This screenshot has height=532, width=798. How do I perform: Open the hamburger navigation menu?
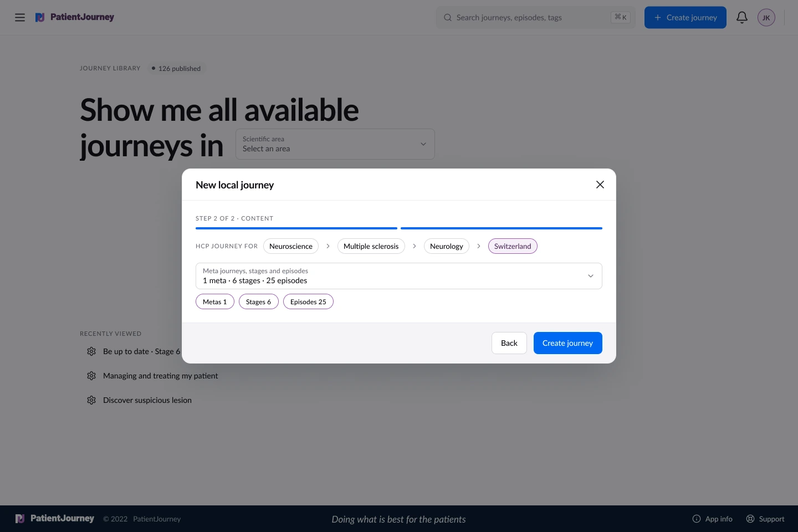pyautogui.click(x=20, y=17)
